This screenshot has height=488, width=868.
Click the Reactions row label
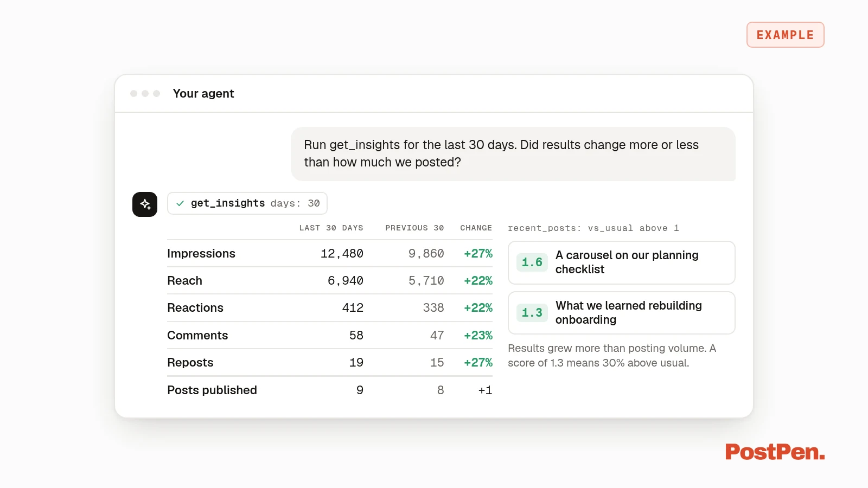point(195,308)
